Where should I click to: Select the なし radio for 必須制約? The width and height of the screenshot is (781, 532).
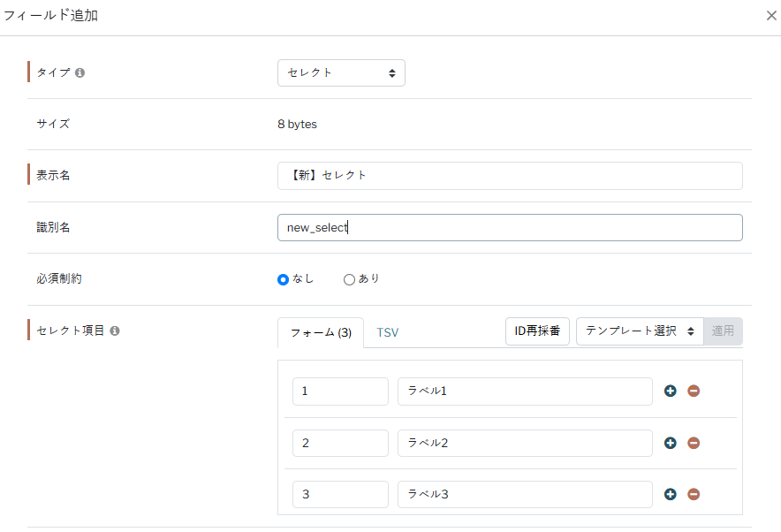[284, 279]
